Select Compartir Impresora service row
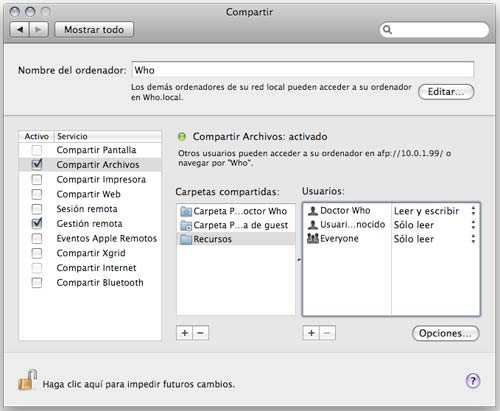500x411 pixels. pyautogui.click(x=90, y=179)
